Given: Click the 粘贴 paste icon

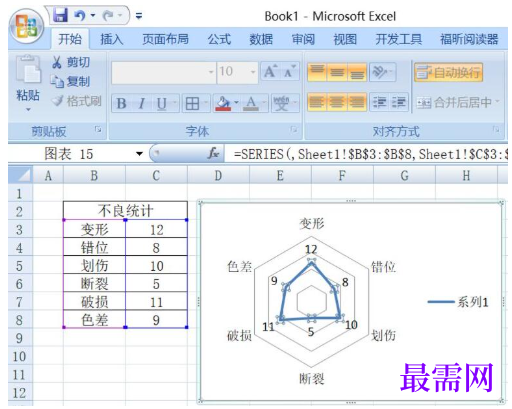Looking at the screenshot, I should 28,69.
